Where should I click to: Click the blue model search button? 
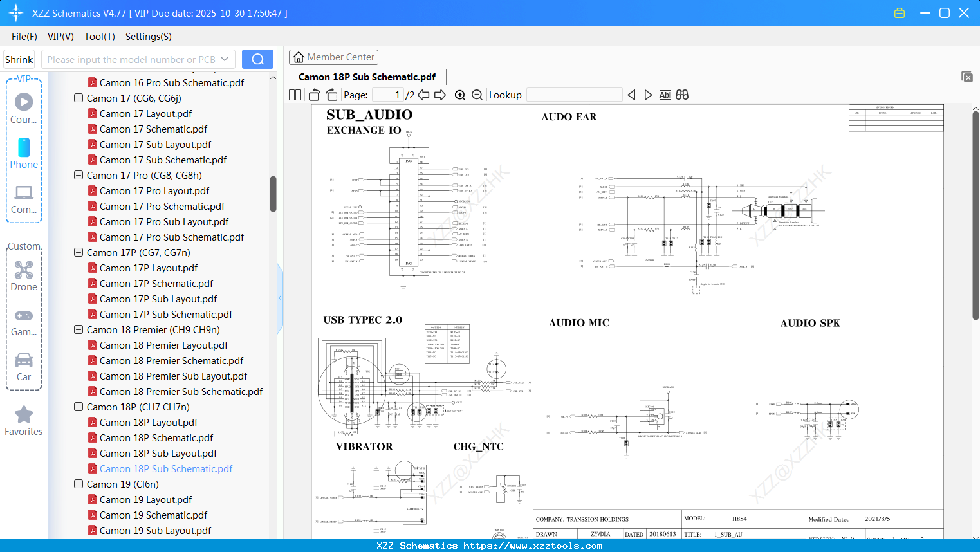(x=257, y=59)
